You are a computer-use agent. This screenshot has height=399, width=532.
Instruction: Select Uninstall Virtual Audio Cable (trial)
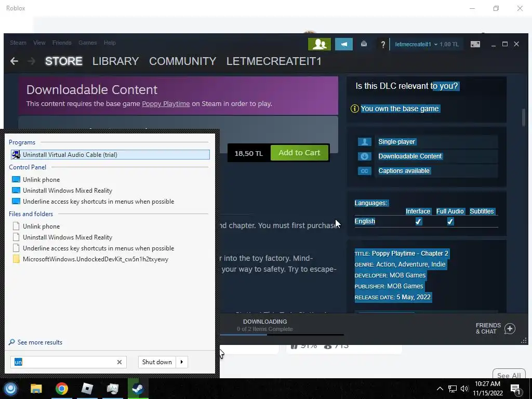tap(110, 155)
